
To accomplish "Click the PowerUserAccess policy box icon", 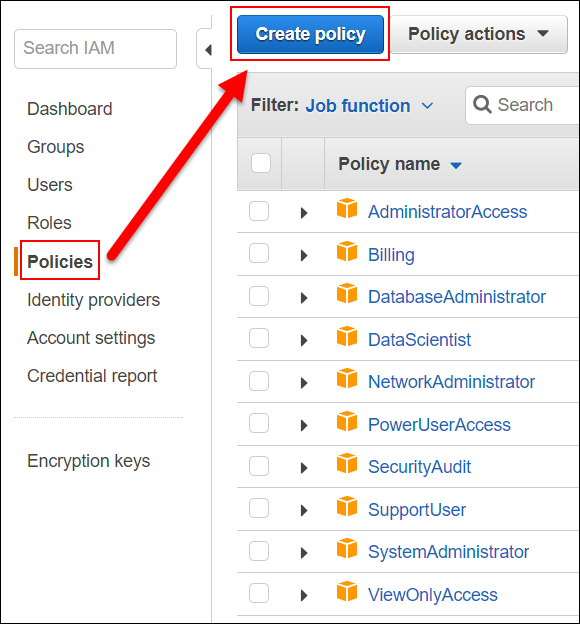I will 347,421.
